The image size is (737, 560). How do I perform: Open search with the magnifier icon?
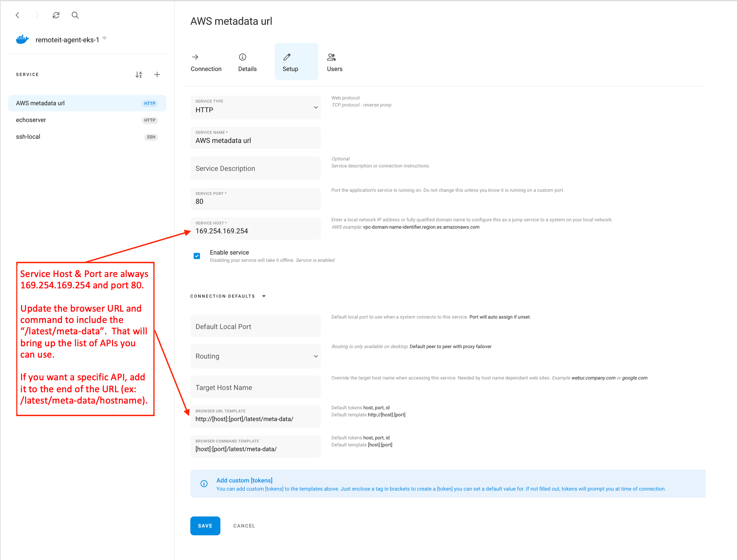pyautogui.click(x=75, y=15)
